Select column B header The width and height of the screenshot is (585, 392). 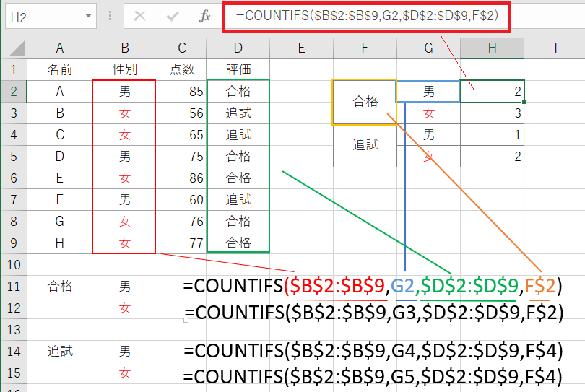(125, 48)
